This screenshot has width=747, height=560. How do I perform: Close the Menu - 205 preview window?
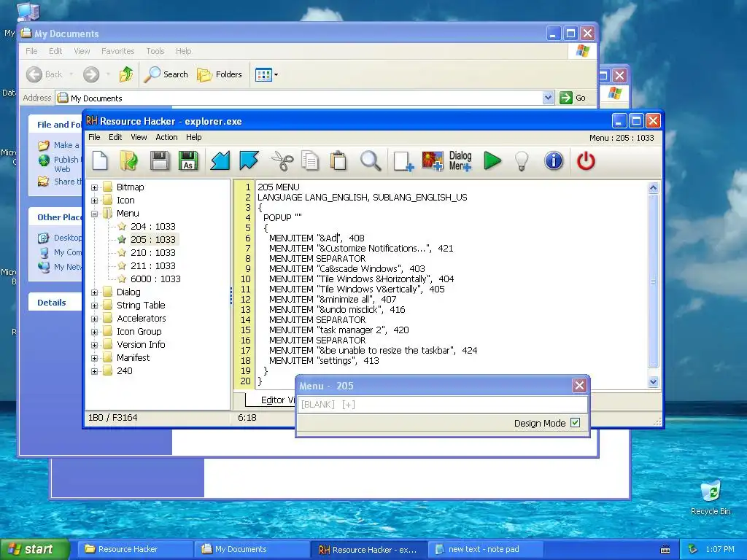tap(579, 385)
